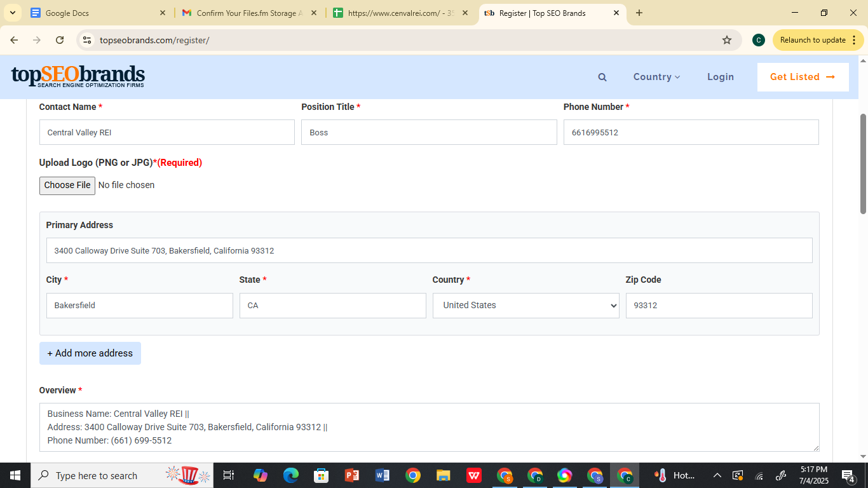Viewport: 868px width, 488px height.
Task: Open Chrome profile avatar C
Action: pyautogui.click(x=758, y=40)
